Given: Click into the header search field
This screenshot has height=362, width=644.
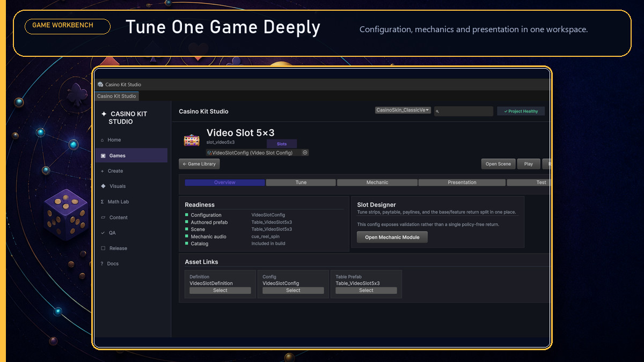Looking at the screenshot, I should pyautogui.click(x=464, y=111).
